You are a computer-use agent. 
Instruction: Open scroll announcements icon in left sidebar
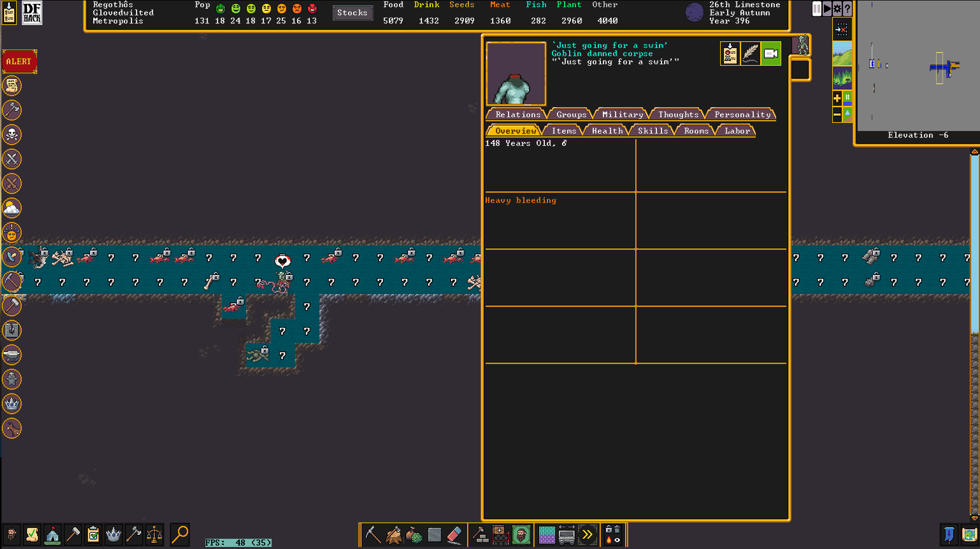click(x=12, y=86)
